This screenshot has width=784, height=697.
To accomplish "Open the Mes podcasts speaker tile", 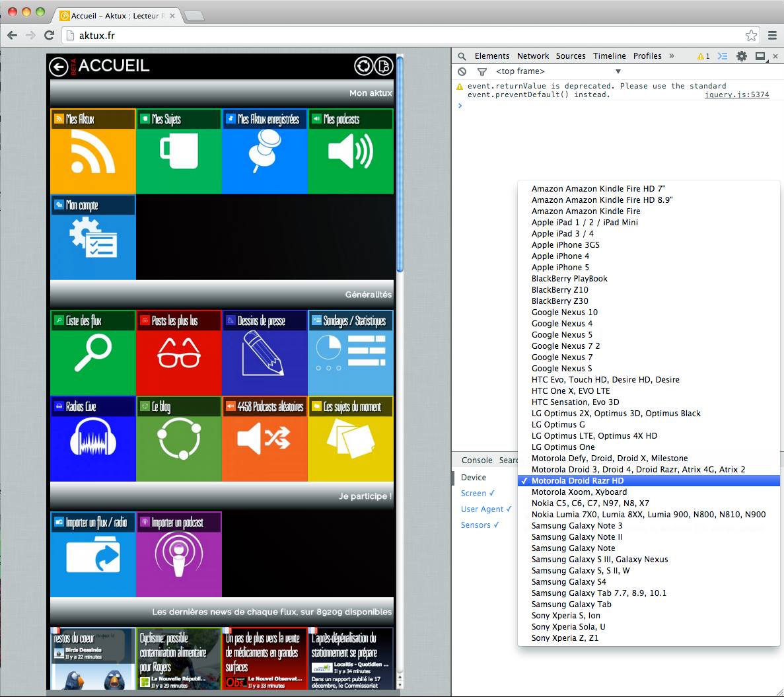I will coord(351,151).
